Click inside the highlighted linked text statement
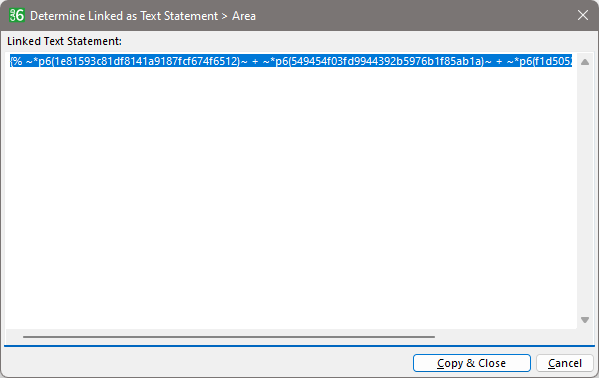 click(x=291, y=61)
